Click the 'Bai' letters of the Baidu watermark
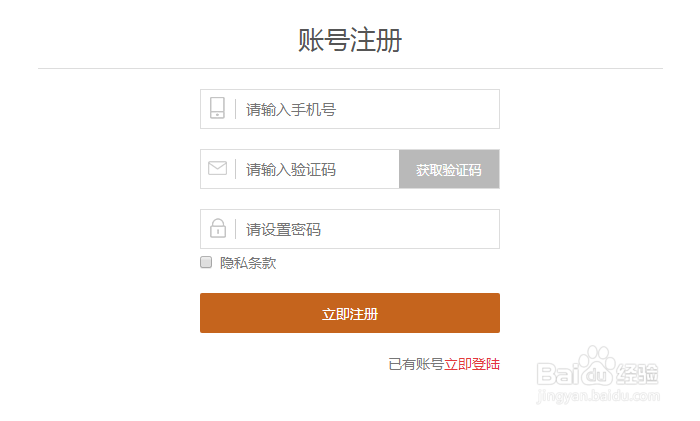This screenshot has width=700, height=421. point(558,374)
